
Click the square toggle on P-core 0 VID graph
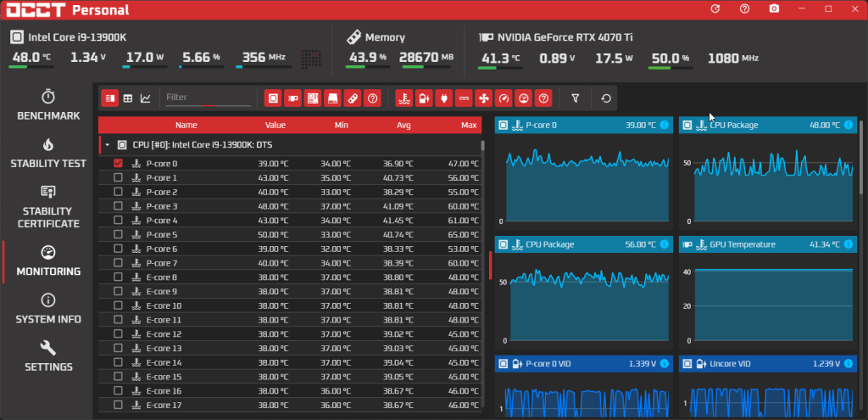504,364
